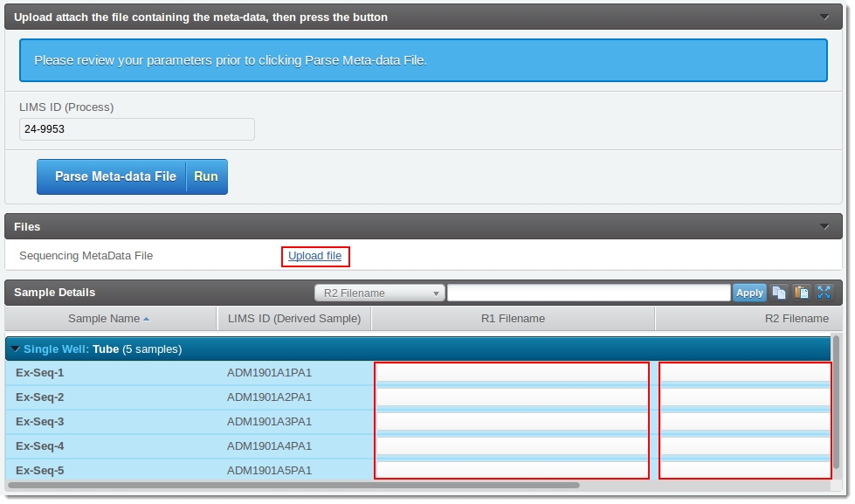This screenshot has height=504, width=855.
Task: Sort by the Sample Name column header
Action: (108, 319)
